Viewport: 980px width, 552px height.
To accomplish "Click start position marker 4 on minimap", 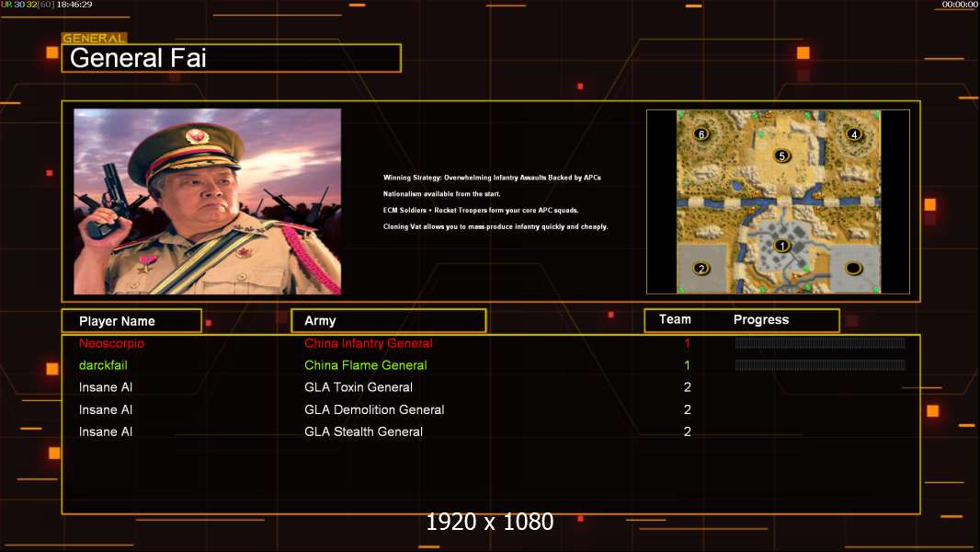I will coord(854,133).
